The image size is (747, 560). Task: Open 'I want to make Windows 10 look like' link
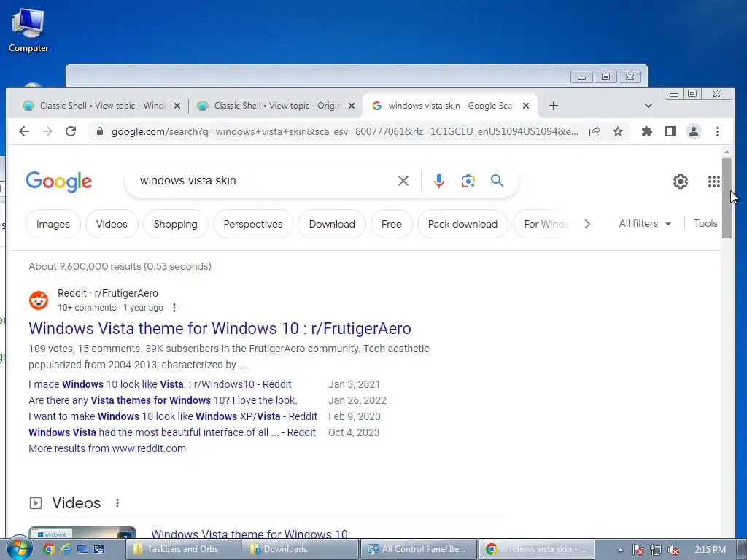[172, 416]
